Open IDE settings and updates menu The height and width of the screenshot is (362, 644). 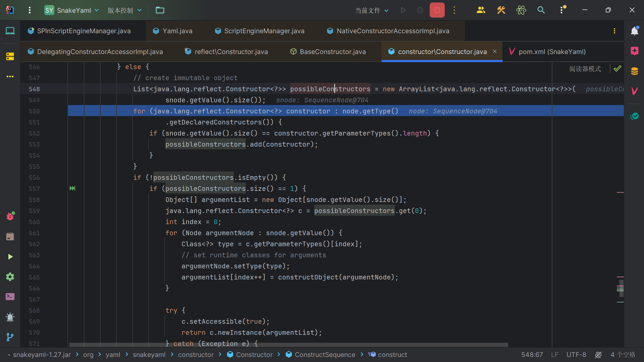coord(562,10)
